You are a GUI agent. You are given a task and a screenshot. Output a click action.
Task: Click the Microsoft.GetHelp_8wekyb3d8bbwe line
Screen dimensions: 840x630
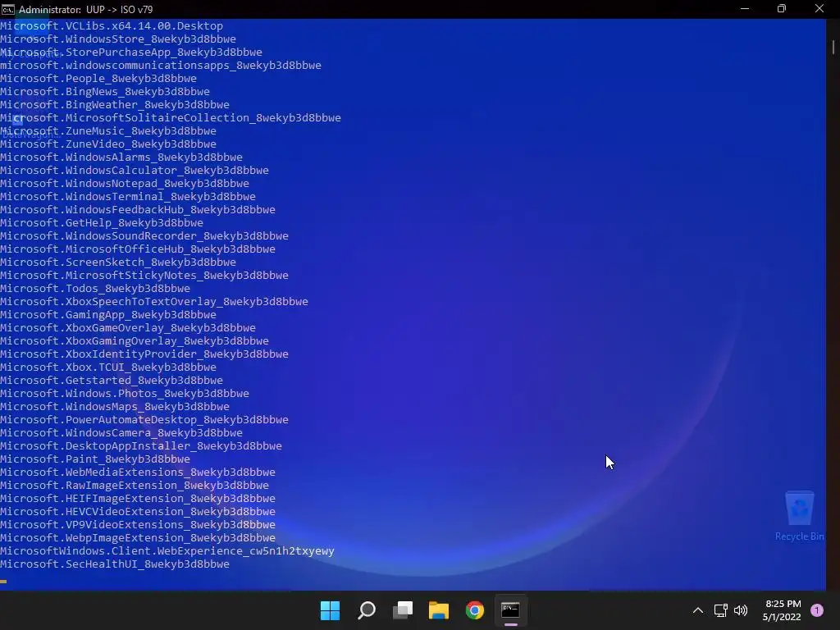pyautogui.click(x=102, y=223)
